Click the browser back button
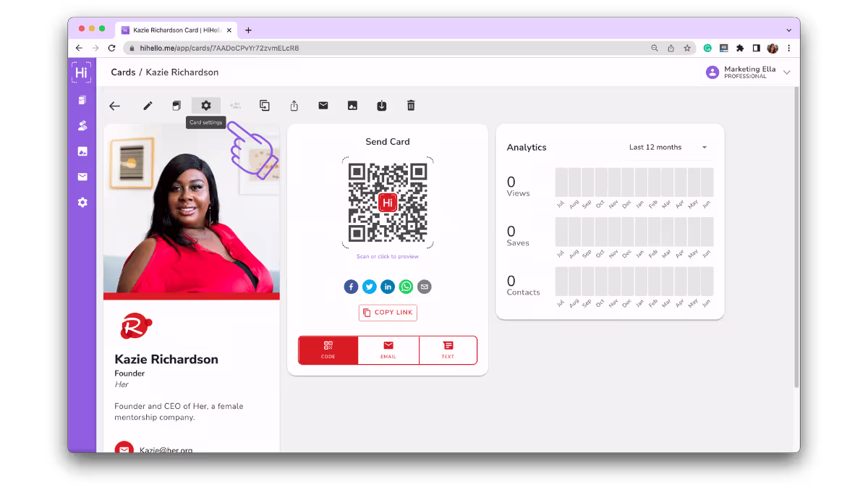Screen dimensions: 868x490 pyautogui.click(x=80, y=48)
